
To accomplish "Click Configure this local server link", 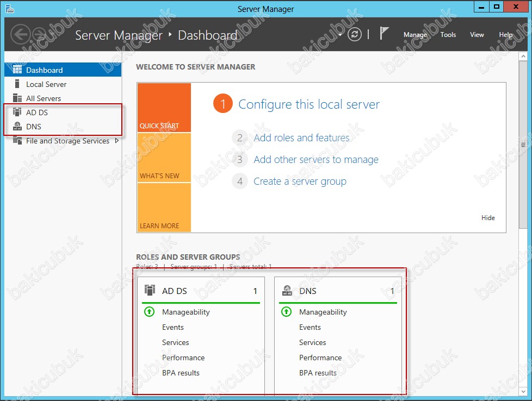I will pyautogui.click(x=309, y=104).
